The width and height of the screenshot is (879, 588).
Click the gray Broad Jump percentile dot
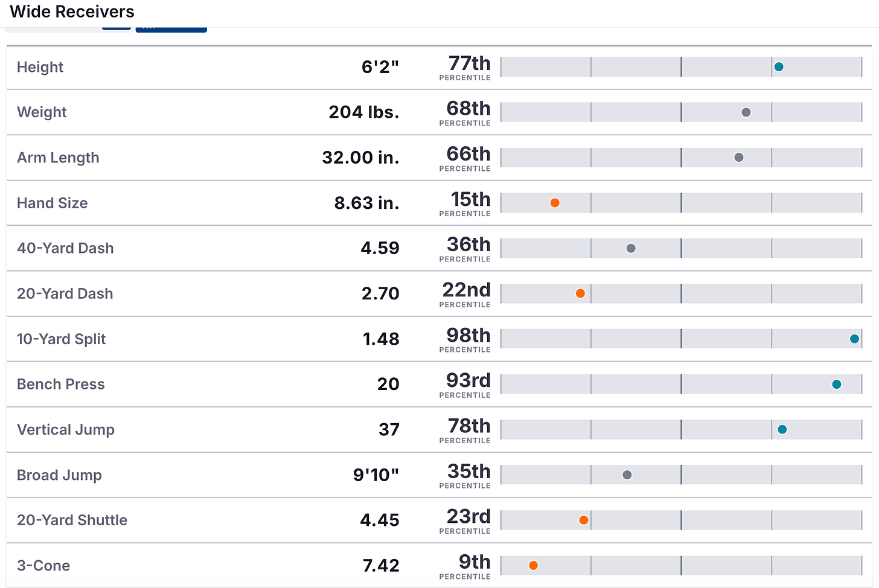[x=627, y=475]
